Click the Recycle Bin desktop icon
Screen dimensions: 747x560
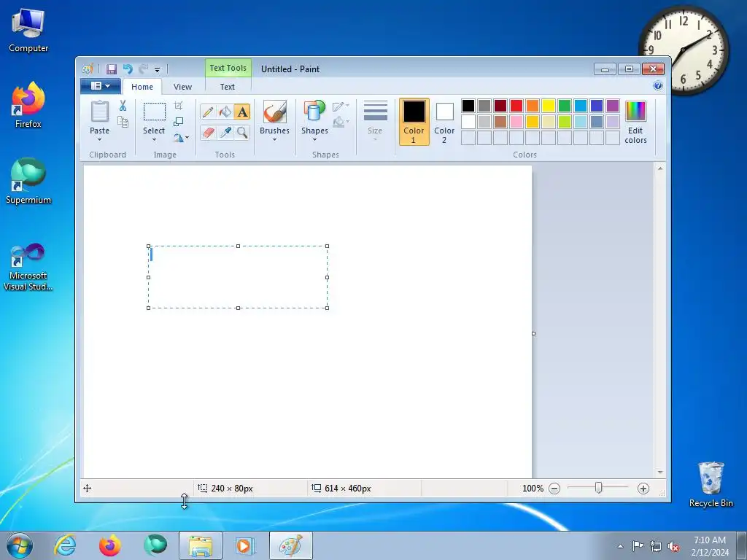(x=711, y=484)
